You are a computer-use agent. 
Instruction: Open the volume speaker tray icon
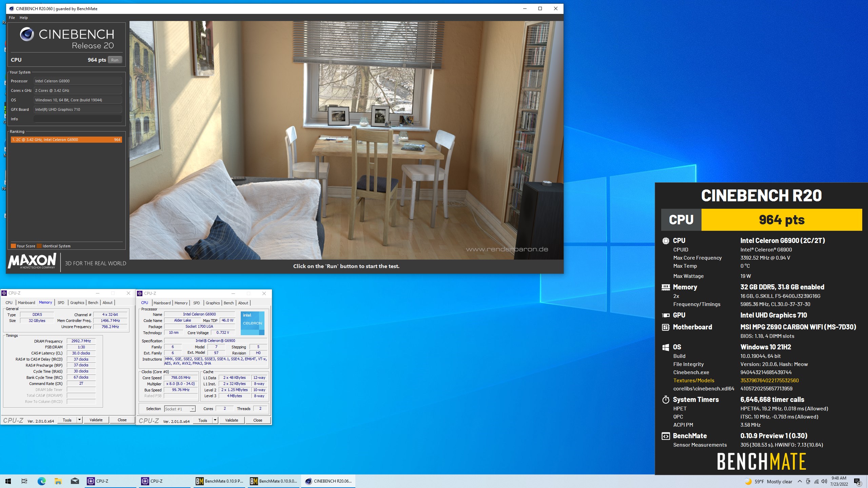(x=824, y=482)
